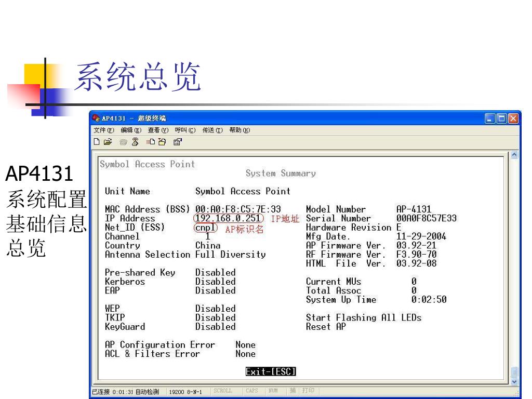This screenshot has height=399, width=532.
Task: Click the Current MUs label
Action: point(334,282)
